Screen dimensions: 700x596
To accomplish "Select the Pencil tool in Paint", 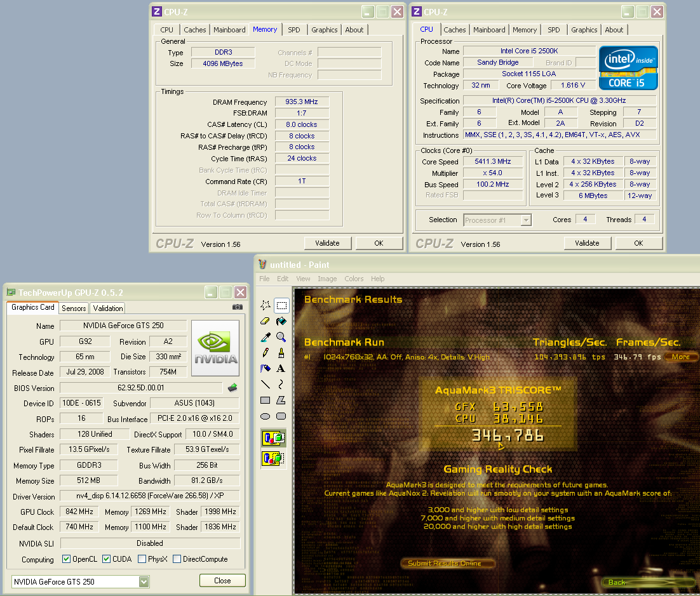I will click(265, 353).
